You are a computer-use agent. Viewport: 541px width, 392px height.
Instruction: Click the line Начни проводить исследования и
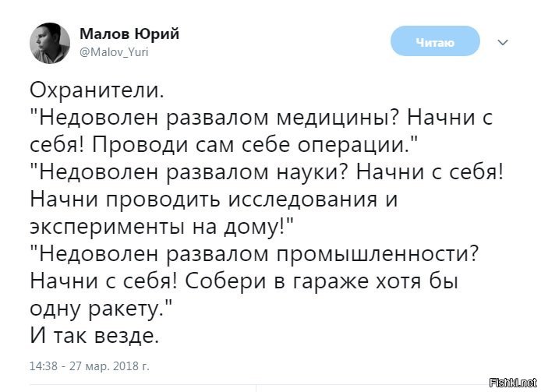(214, 200)
